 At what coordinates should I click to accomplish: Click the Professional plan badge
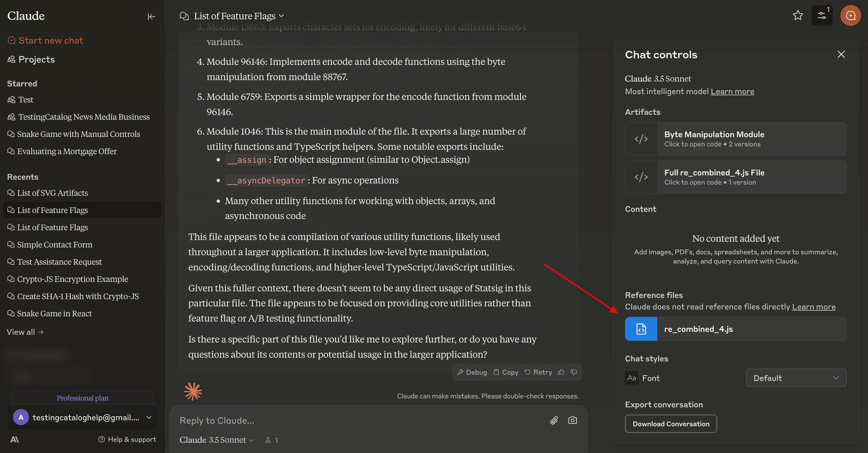point(83,398)
